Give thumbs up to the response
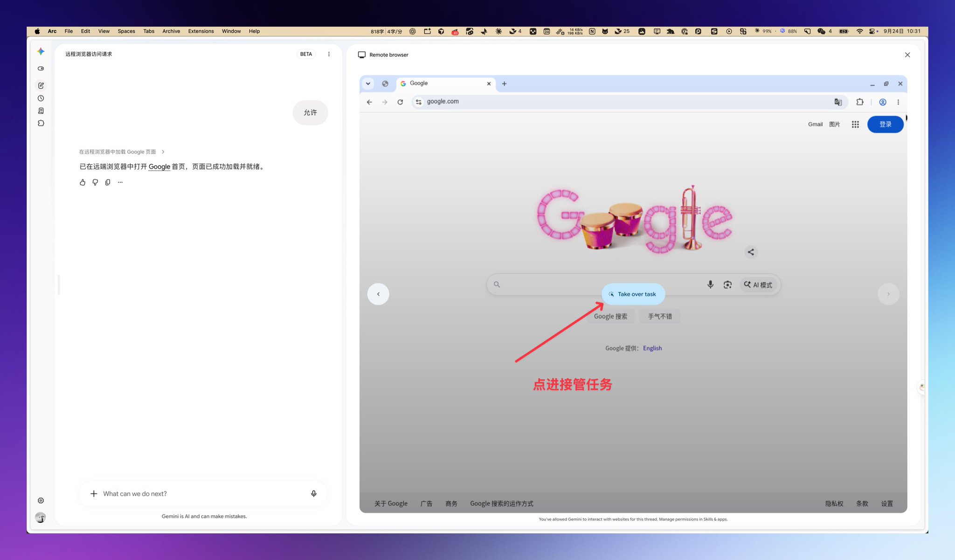 (x=83, y=182)
